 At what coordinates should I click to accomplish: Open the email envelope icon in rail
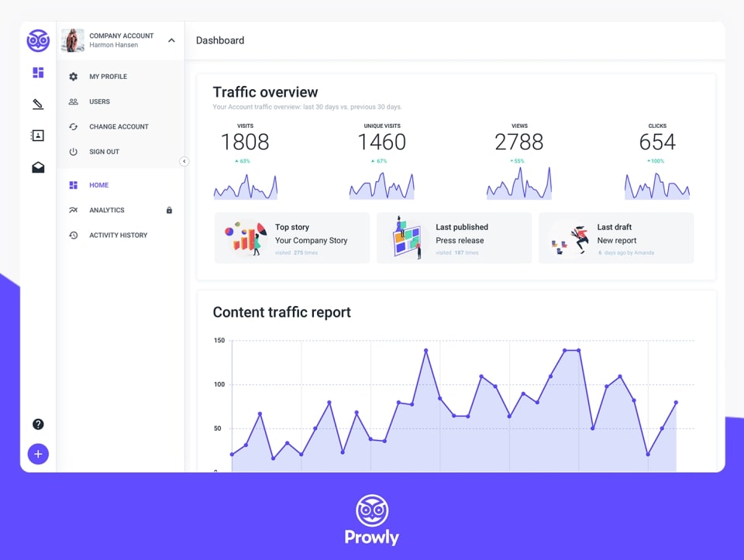[38, 167]
